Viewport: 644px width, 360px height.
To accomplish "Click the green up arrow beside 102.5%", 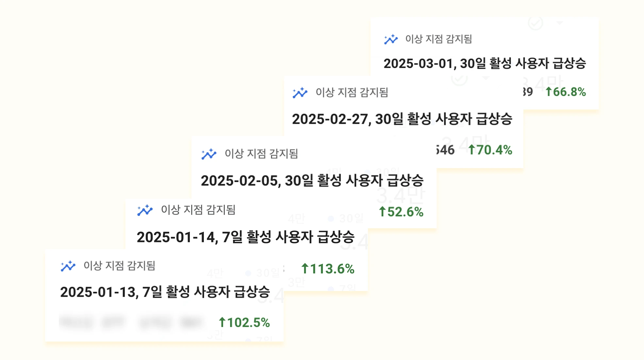I will tap(222, 322).
